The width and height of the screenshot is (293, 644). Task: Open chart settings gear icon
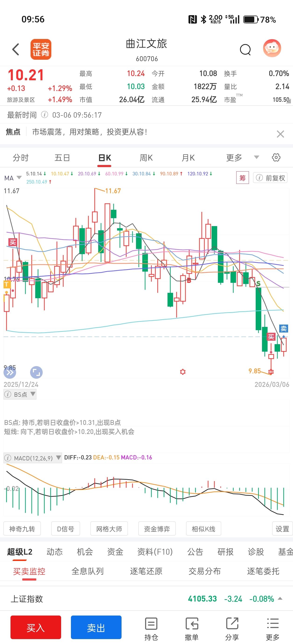(276, 157)
